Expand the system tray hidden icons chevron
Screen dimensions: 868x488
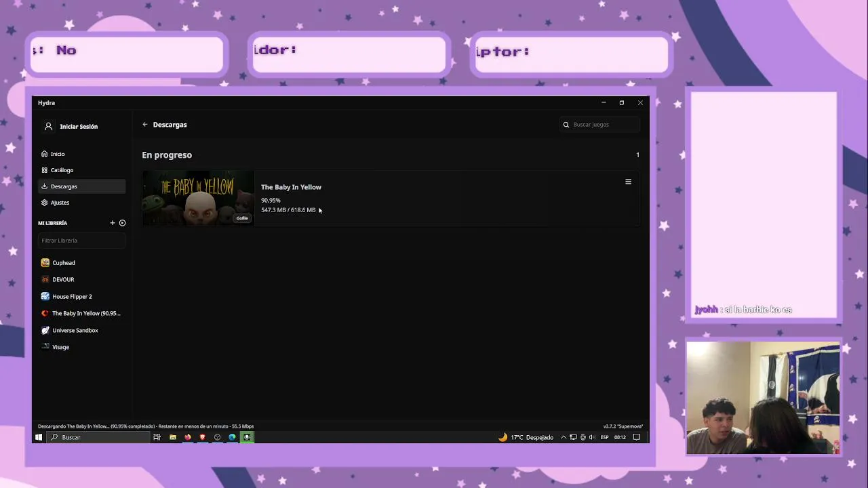[563, 437]
